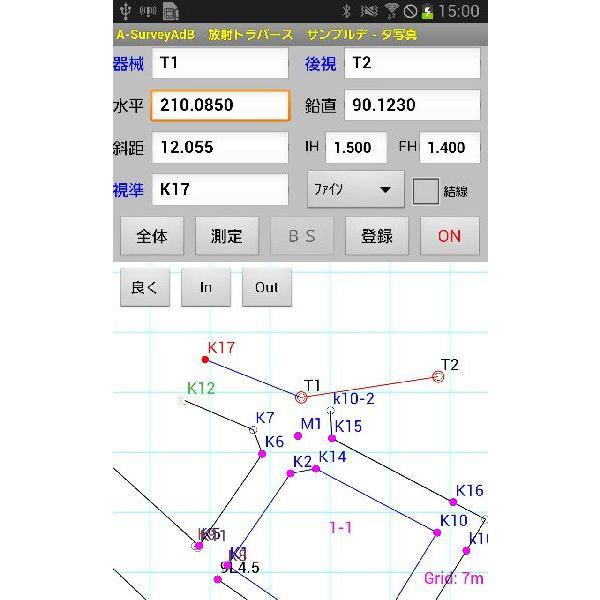This screenshot has height=600, width=600.
Task: Tap the Bluetooth status icon
Action: point(346,11)
